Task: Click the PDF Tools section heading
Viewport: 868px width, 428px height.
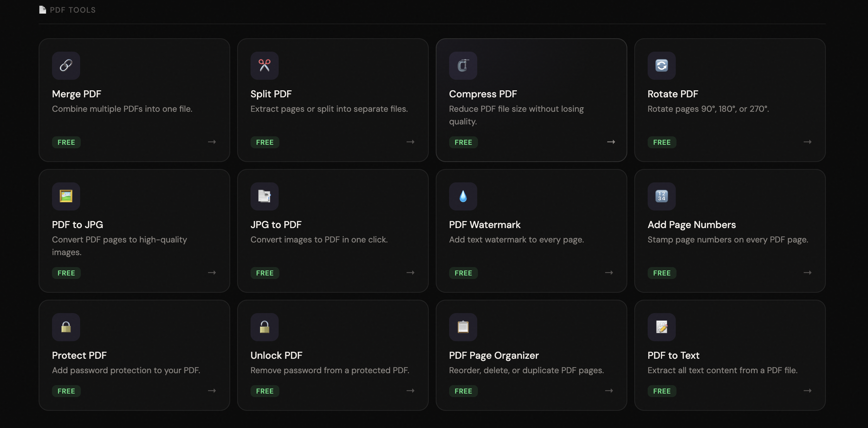Action: click(72, 10)
